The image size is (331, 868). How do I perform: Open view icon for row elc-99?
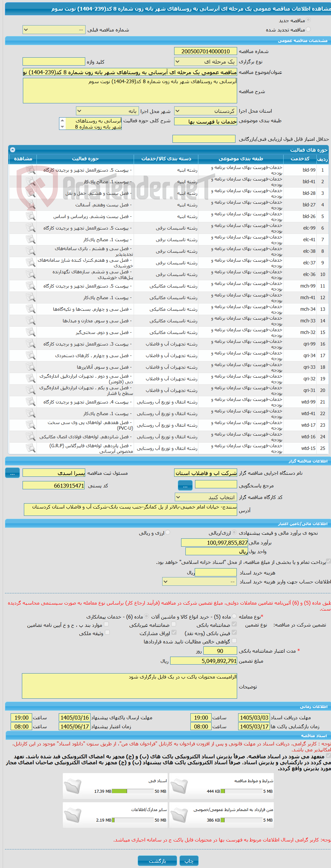coord(31,228)
